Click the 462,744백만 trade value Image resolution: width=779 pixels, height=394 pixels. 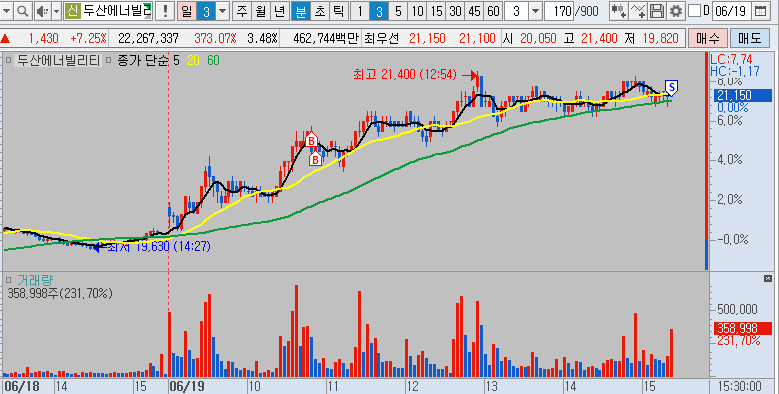pyautogui.click(x=325, y=38)
